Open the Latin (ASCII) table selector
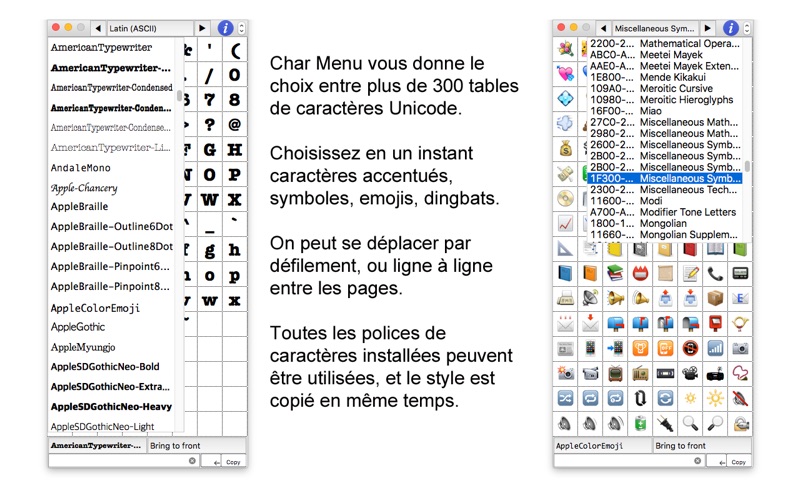Viewport: 800px width, 500px height. point(150,28)
